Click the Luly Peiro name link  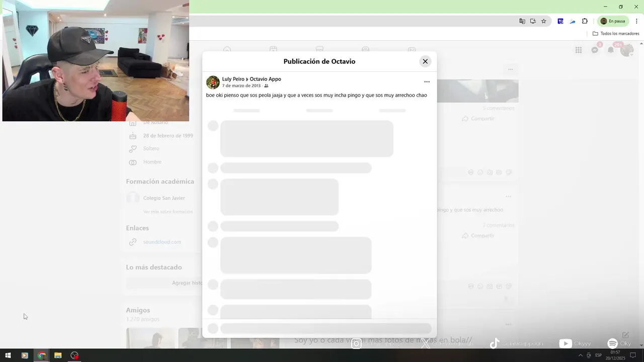click(x=233, y=79)
